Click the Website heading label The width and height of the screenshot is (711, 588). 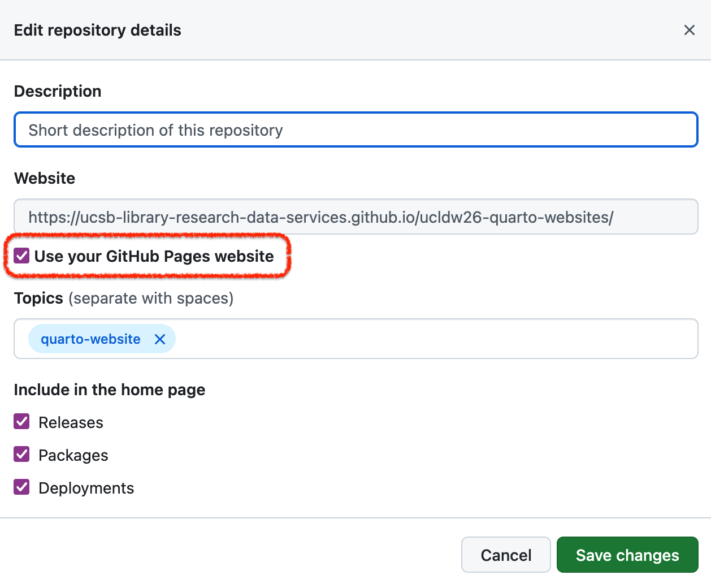coord(45,179)
